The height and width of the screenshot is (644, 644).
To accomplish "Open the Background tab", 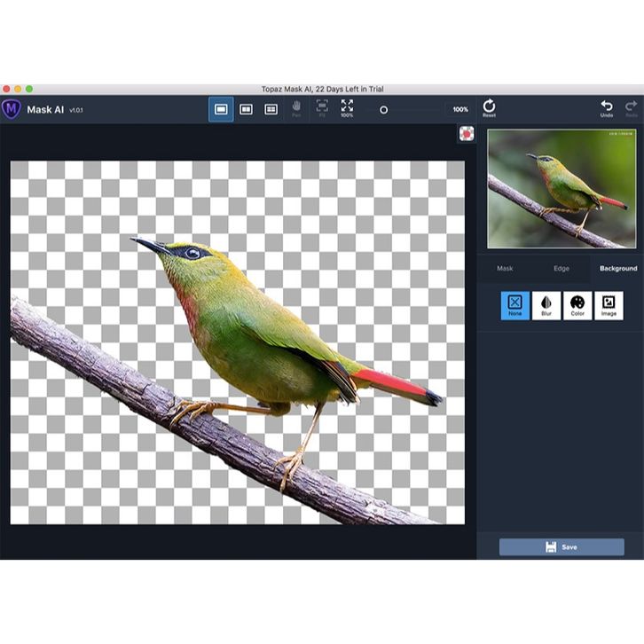I will point(618,268).
